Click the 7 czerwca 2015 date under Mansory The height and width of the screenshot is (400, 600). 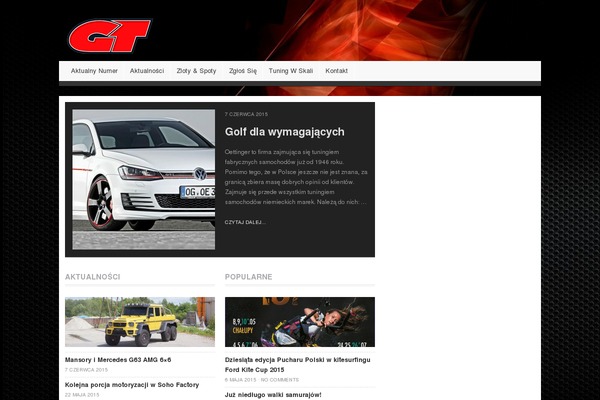tap(86, 370)
